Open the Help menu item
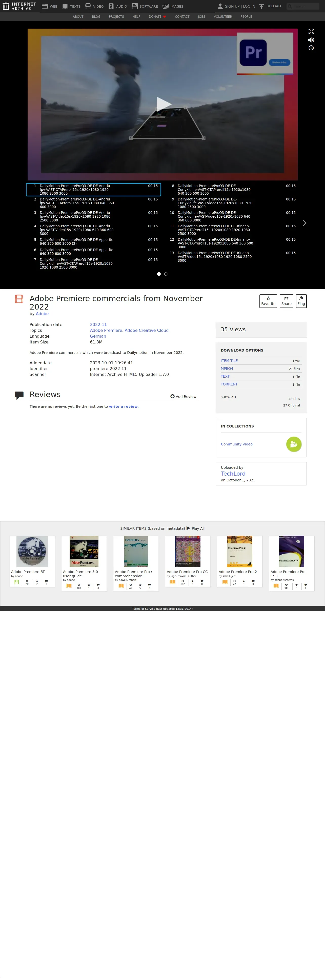325x980 pixels. coord(136,17)
